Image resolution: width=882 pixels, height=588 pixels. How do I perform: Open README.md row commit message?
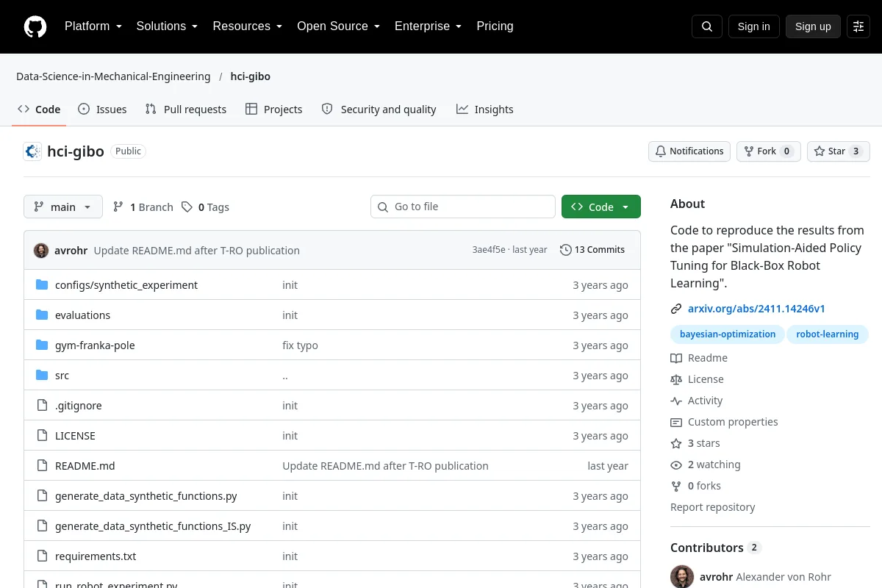[386, 466]
